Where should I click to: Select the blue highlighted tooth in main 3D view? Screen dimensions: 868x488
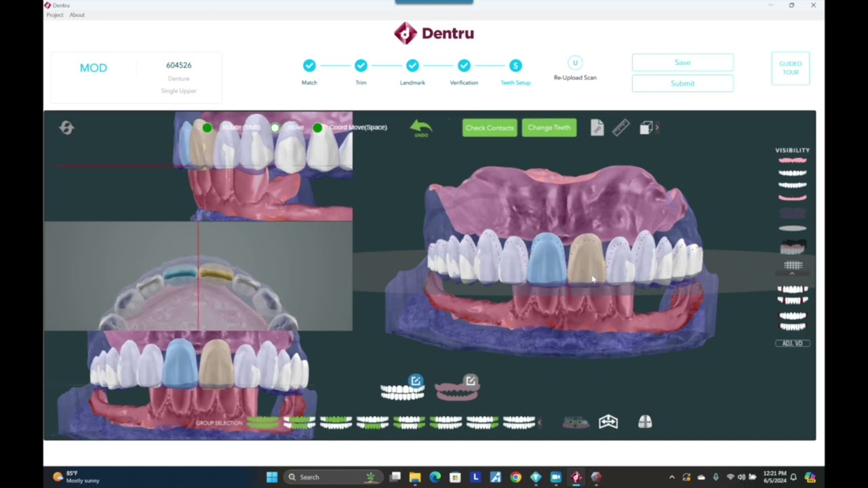(547, 259)
